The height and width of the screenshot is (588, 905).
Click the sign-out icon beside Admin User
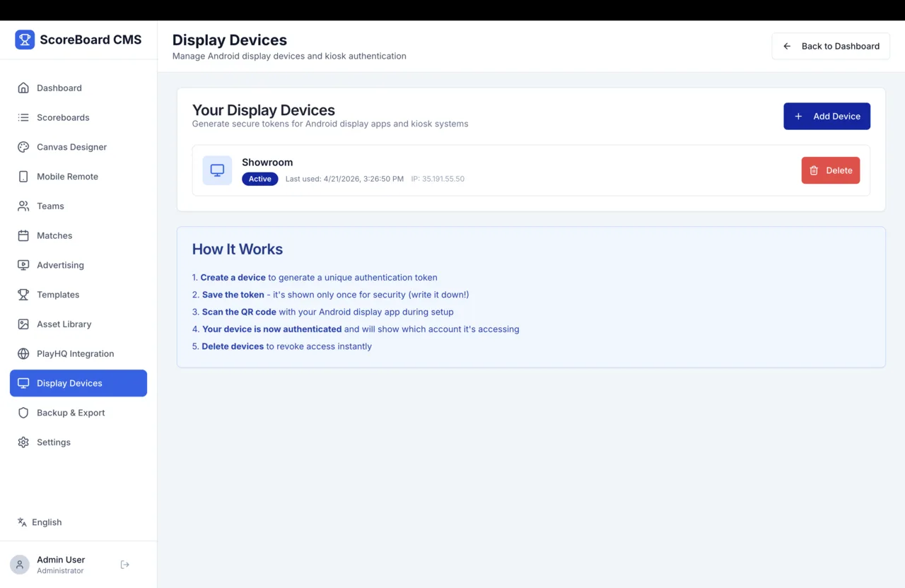click(125, 565)
